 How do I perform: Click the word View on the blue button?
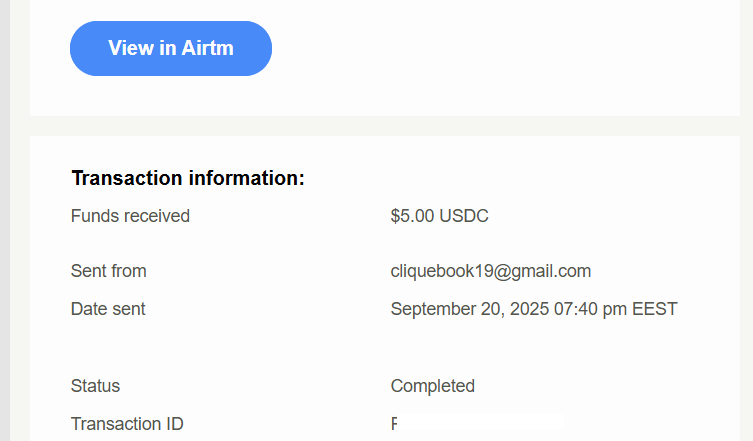pyautogui.click(x=130, y=48)
